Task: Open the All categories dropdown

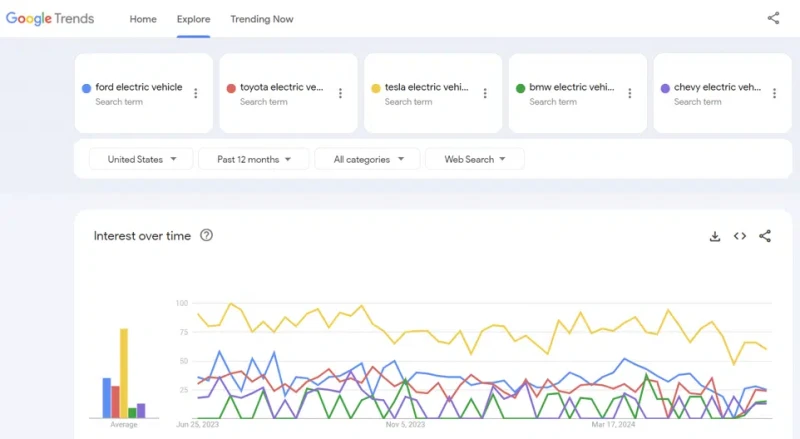Action: tap(368, 159)
